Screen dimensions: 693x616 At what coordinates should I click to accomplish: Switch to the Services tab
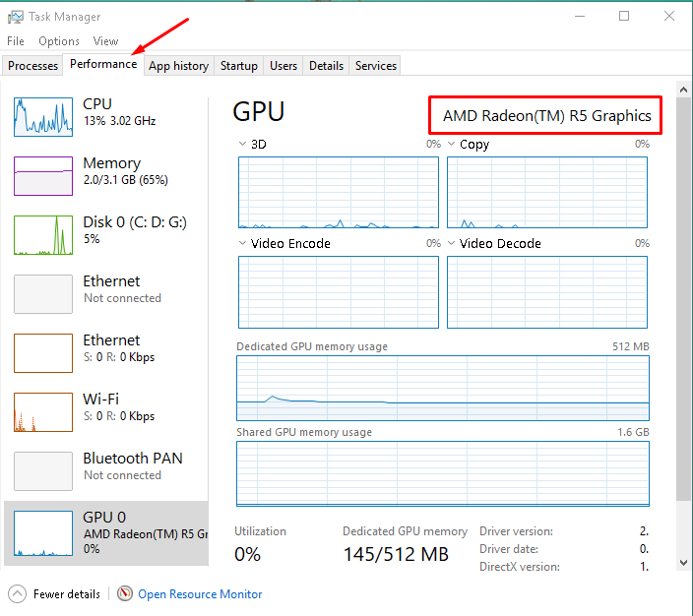(x=376, y=65)
